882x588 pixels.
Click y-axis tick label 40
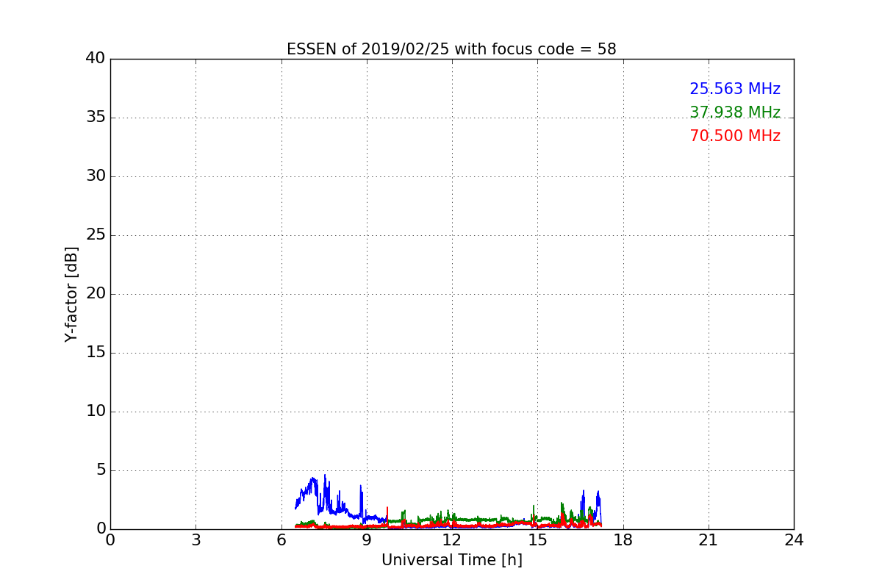96,59
